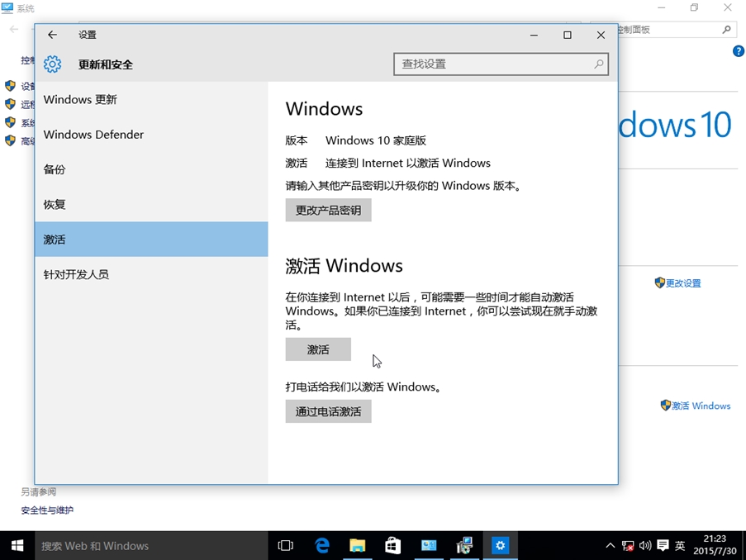Launch Microsoft Edge from taskbar

(x=322, y=546)
